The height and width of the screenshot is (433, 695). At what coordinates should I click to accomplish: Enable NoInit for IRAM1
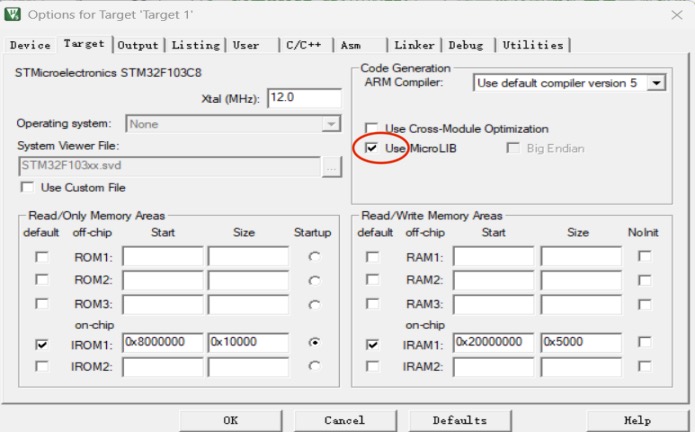click(x=645, y=342)
